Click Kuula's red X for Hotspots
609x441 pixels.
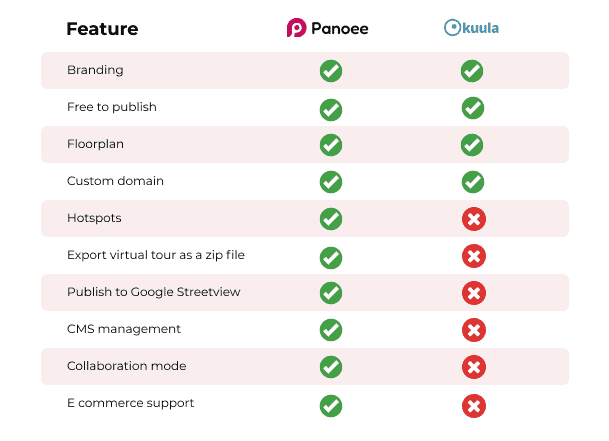(x=473, y=219)
